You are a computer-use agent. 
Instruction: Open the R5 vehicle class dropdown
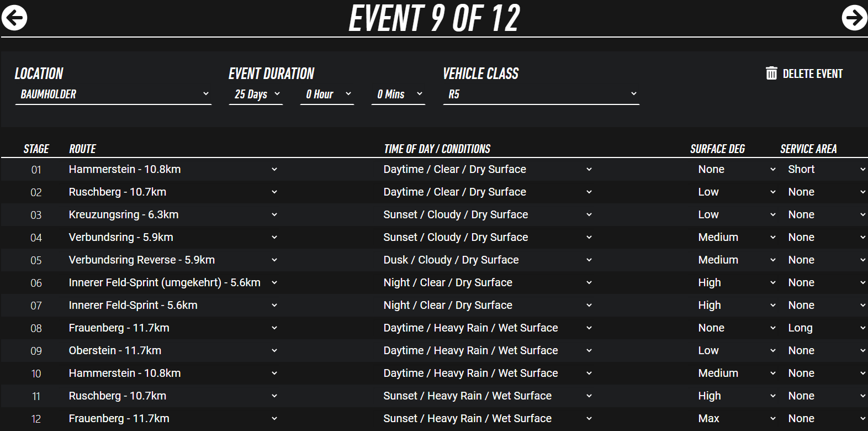click(541, 94)
